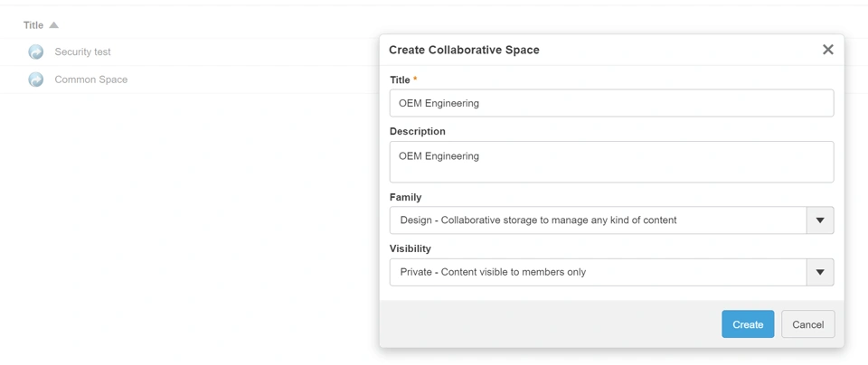Click the Description field label
Viewport: 868px width, 365px height.
(417, 131)
